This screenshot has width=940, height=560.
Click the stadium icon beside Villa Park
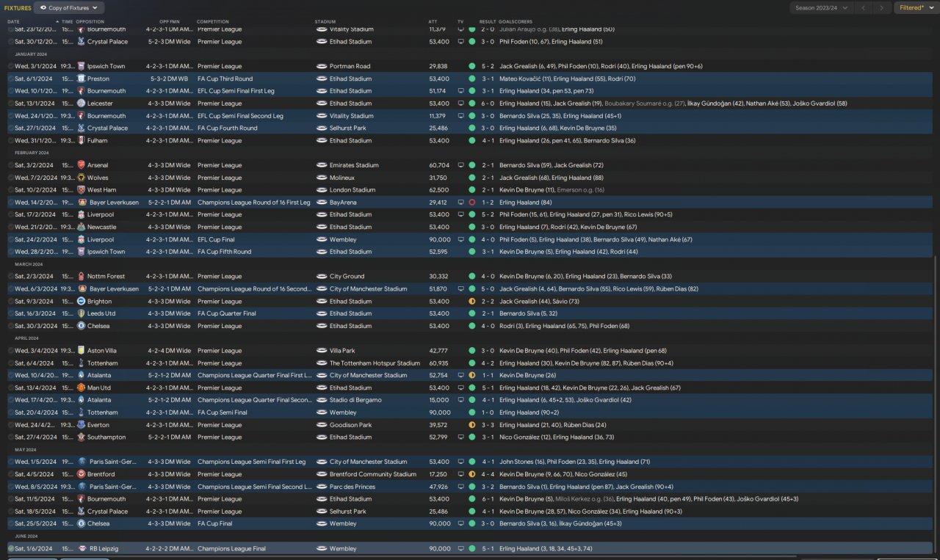(321, 351)
